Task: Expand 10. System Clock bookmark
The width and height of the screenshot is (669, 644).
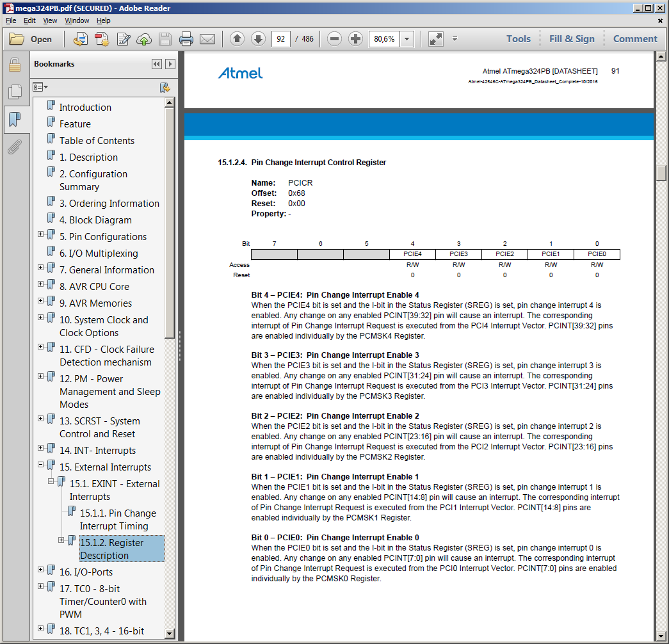Action: tap(40, 317)
